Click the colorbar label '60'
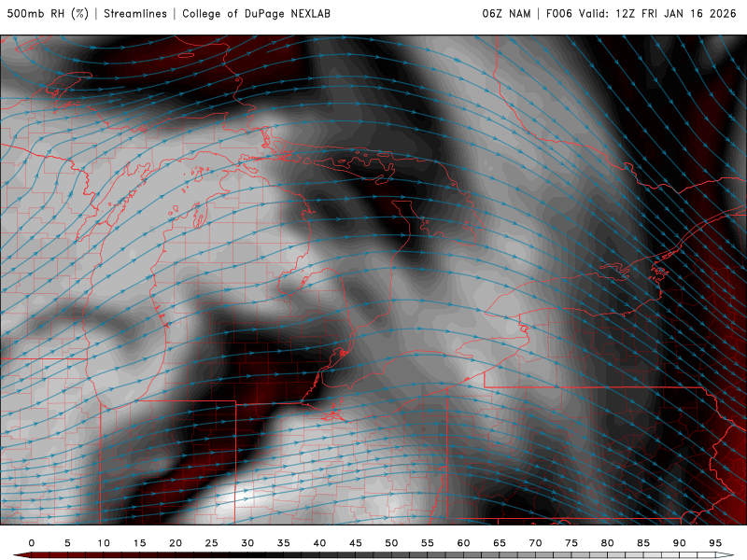This screenshot has width=747, height=560. pyautogui.click(x=463, y=543)
